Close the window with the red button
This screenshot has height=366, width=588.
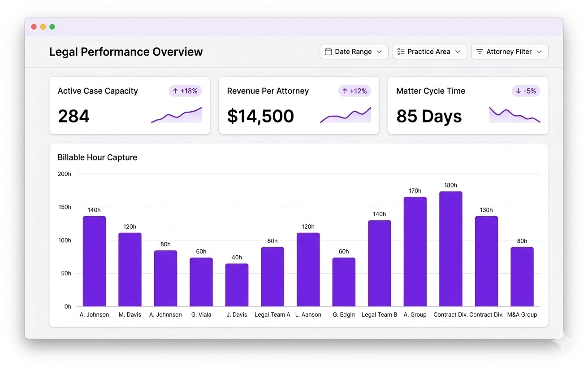[x=34, y=27]
